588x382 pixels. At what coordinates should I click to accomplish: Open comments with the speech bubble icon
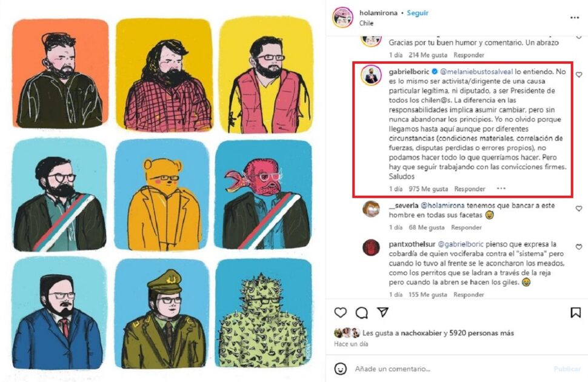pos(360,313)
